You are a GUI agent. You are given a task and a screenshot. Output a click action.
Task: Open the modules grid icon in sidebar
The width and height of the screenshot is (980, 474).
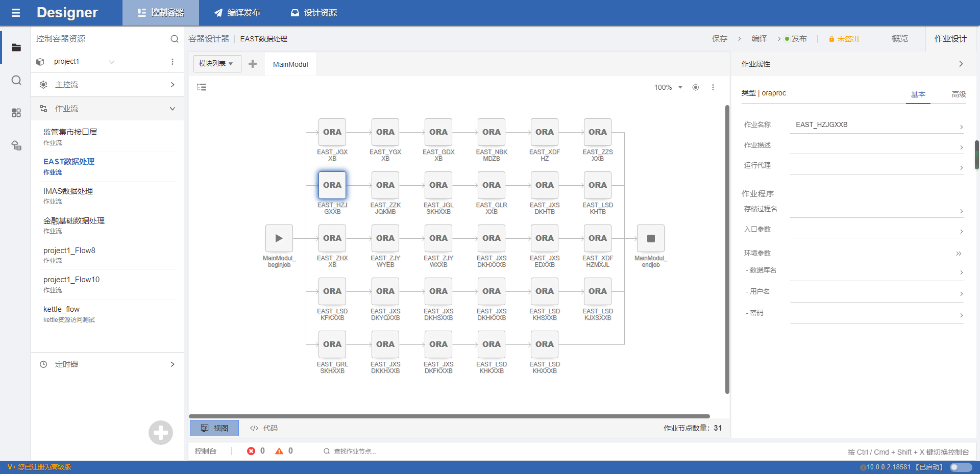[x=16, y=113]
